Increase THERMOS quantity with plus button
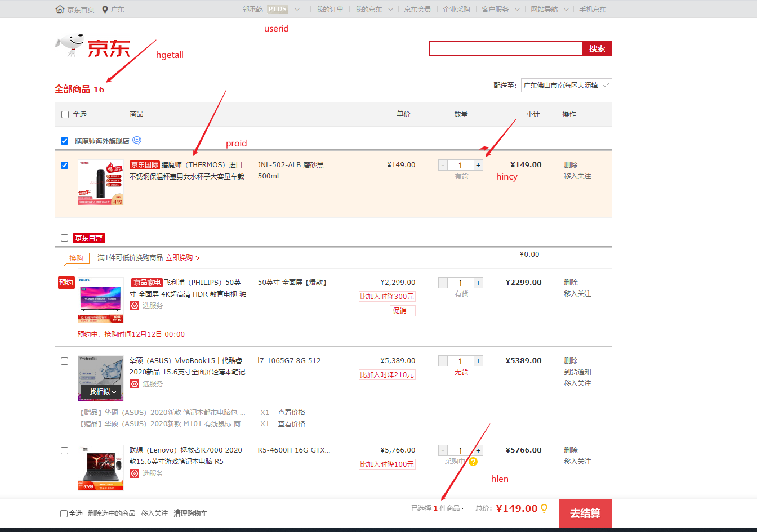Viewport: 757px width, 532px height. pyautogui.click(x=478, y=165)
